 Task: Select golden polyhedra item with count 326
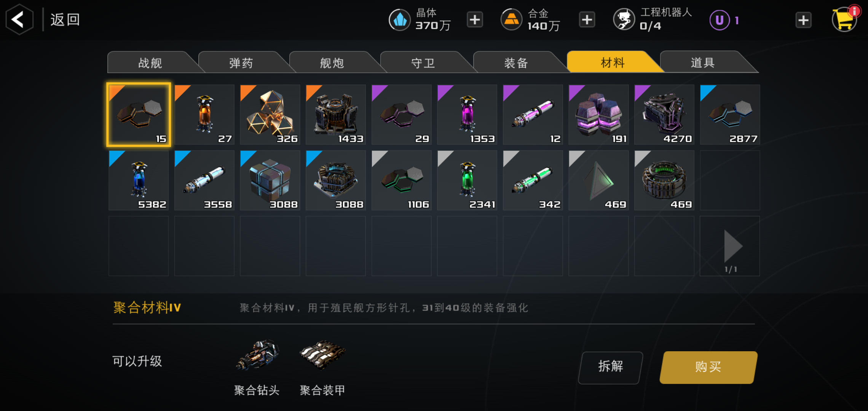[270, 115]
